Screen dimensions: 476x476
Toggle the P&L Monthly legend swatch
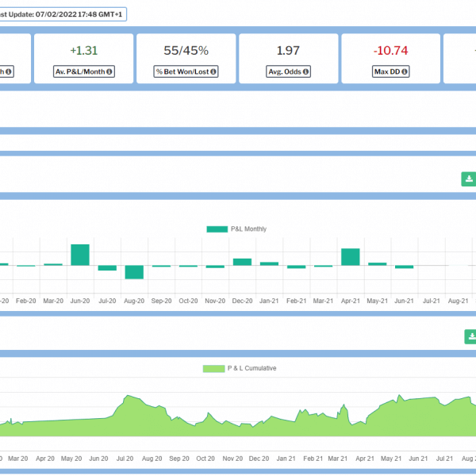tap(217, 229)
